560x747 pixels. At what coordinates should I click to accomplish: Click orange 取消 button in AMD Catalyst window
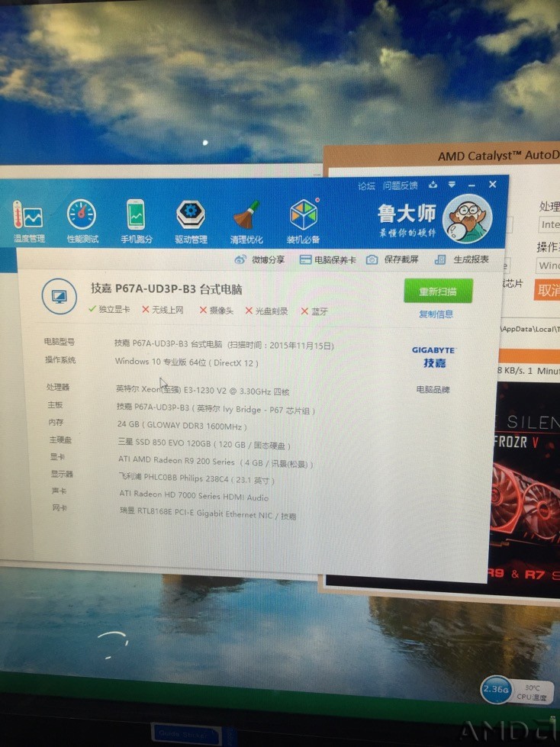(548, 290)
